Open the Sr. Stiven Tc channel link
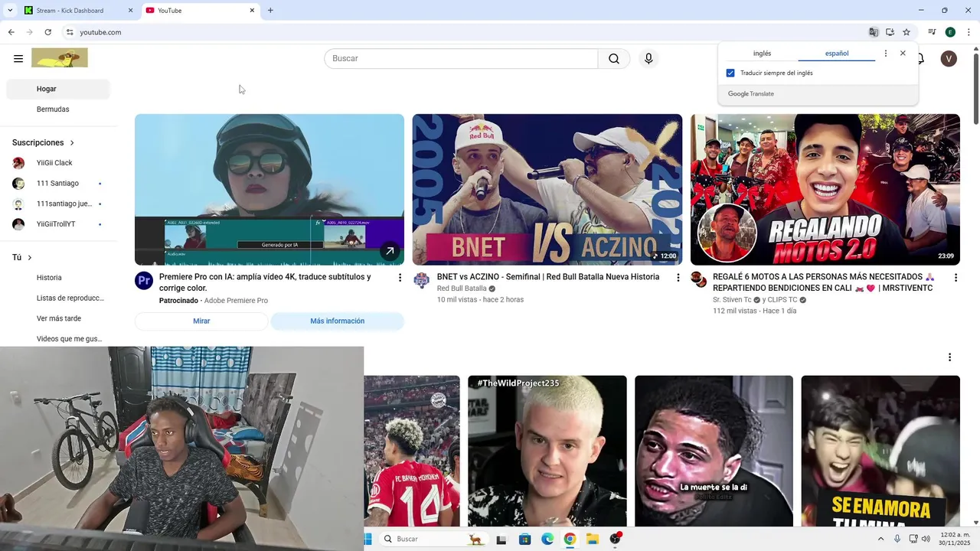980x551 pixels. (x=732, y=300)
